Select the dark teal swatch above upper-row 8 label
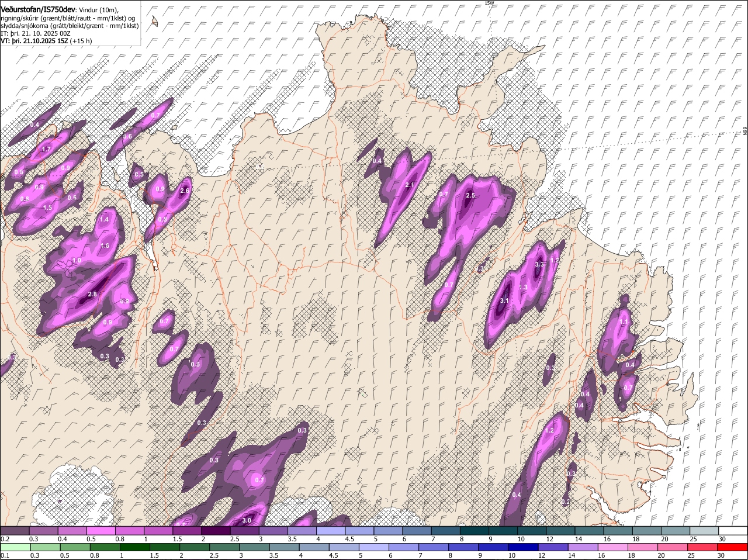 coord(475,531)
